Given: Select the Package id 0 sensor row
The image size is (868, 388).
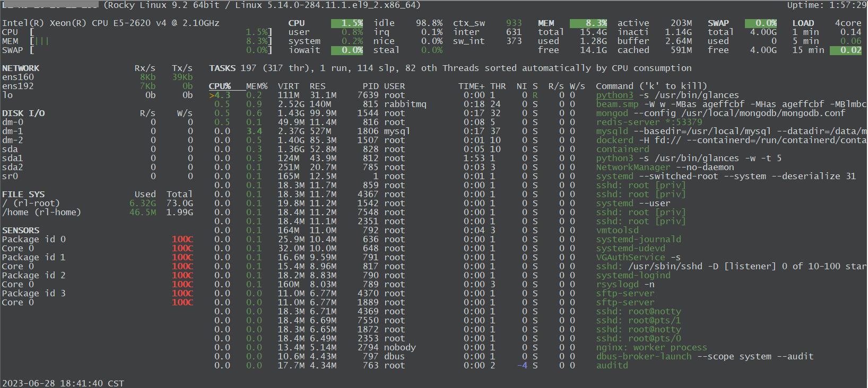Looking at the screenshot, I should pos(98,239).
